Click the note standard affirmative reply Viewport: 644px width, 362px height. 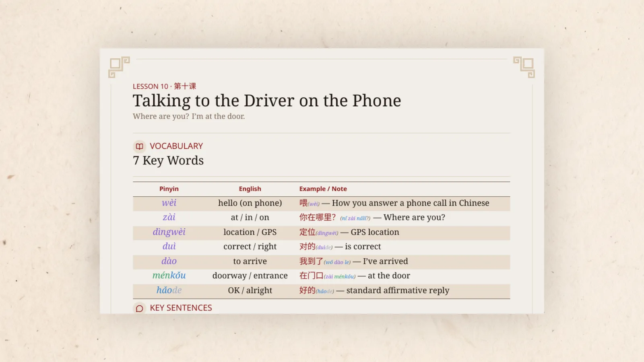pyautogui.click(x=398, y=290)
